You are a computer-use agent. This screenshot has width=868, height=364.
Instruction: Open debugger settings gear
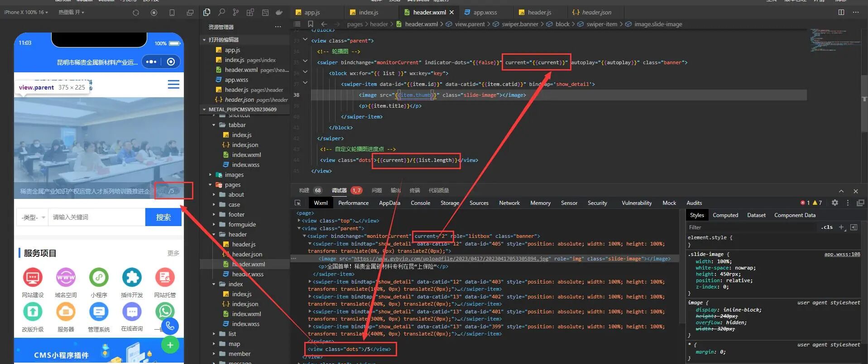pyautogui.click(x=835, y=203)
